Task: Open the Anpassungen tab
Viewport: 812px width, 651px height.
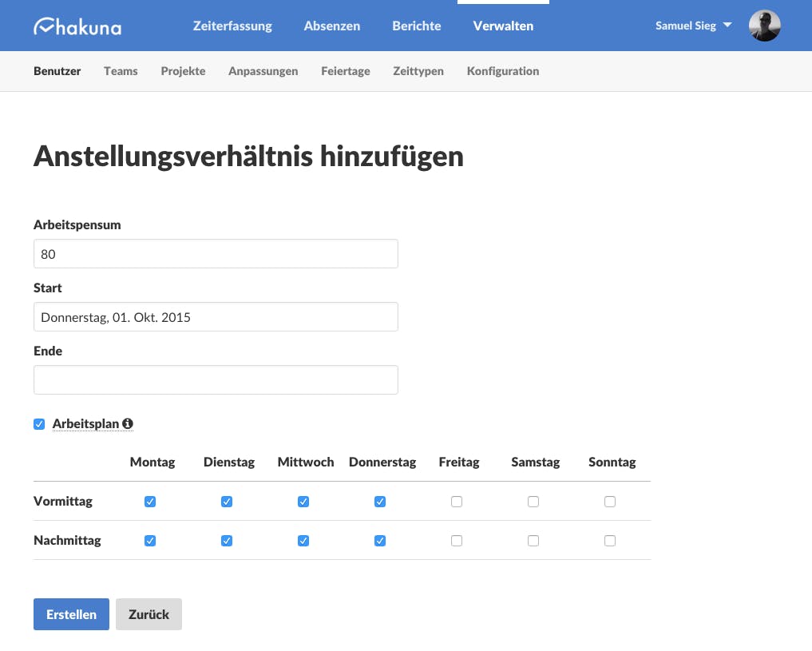Action: click(263, 71)
